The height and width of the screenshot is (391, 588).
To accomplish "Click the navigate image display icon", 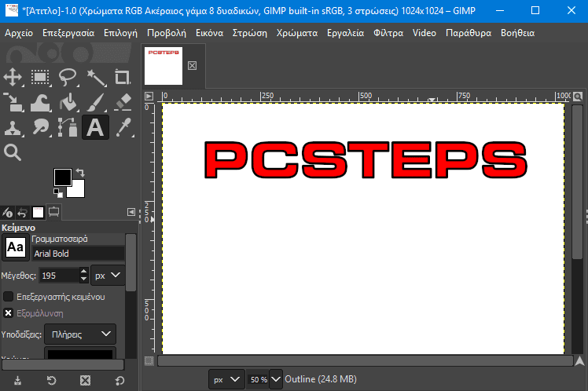I will 579,360.
